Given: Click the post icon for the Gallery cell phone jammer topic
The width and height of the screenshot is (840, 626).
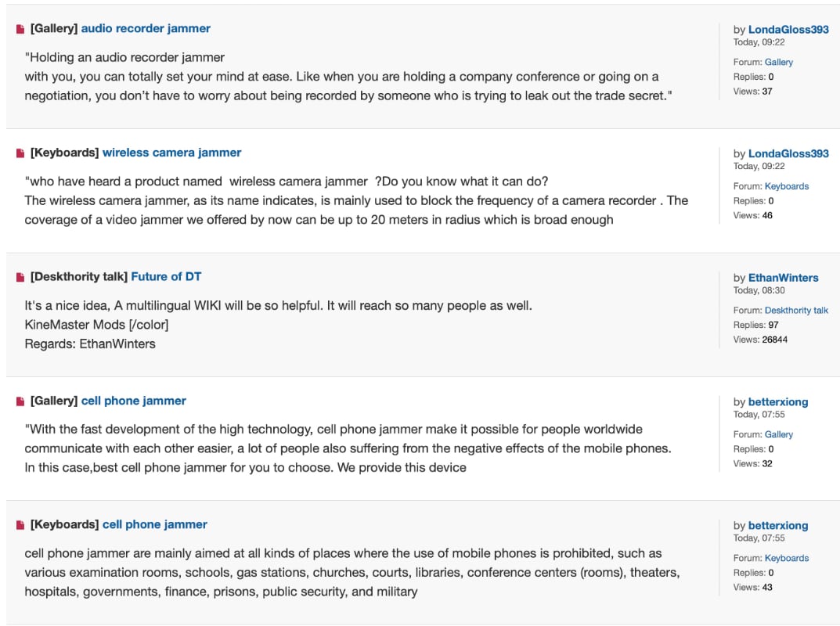Looking at the screenshot, I should tap(20, 400).
